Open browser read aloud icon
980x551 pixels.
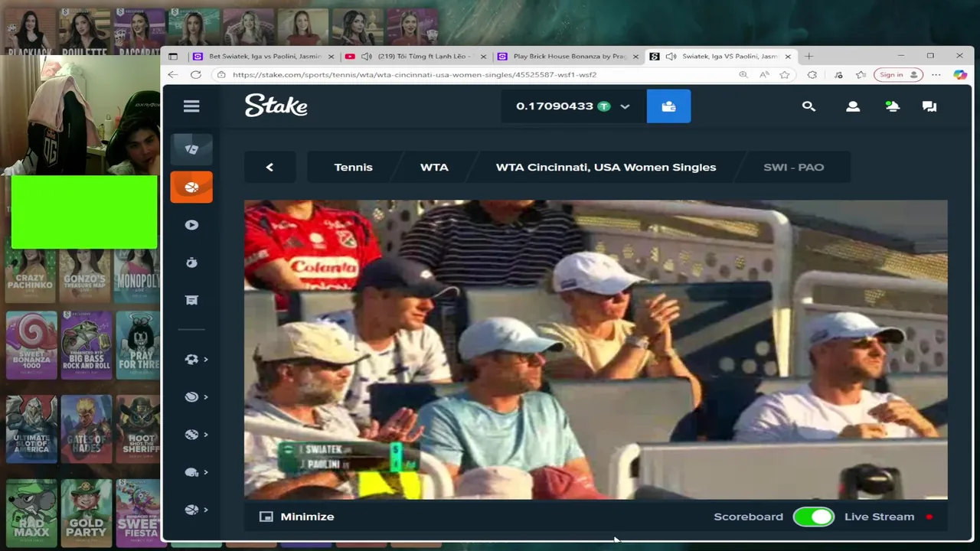[764, 74]
